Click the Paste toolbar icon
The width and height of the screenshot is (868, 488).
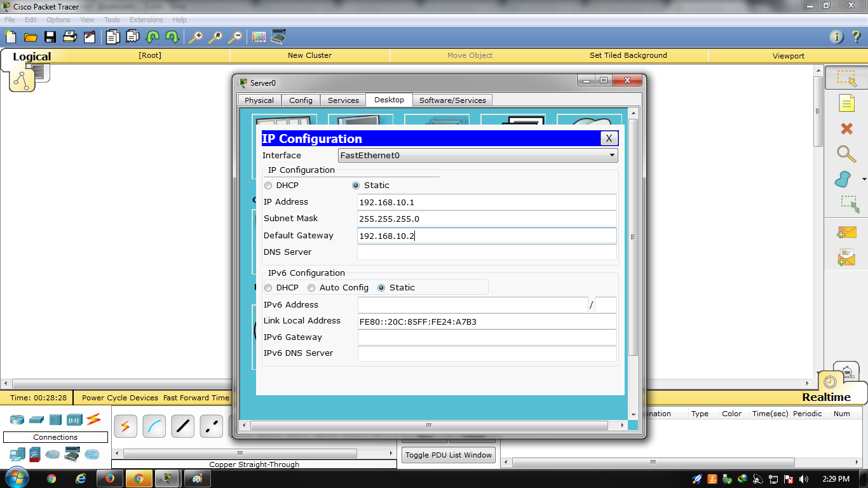(133, 37)
